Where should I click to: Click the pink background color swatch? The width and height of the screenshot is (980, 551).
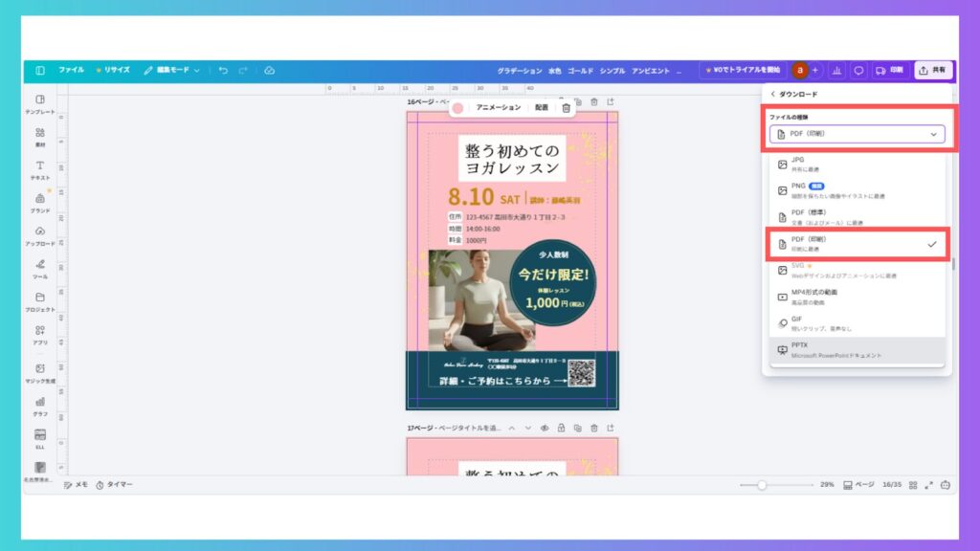(x=458, y=108)
